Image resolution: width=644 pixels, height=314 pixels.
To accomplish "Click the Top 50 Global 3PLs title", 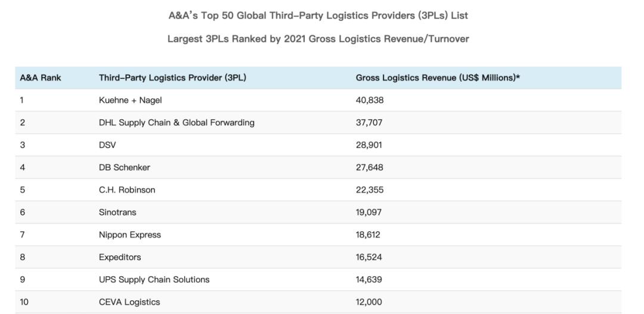I will 318,16.
